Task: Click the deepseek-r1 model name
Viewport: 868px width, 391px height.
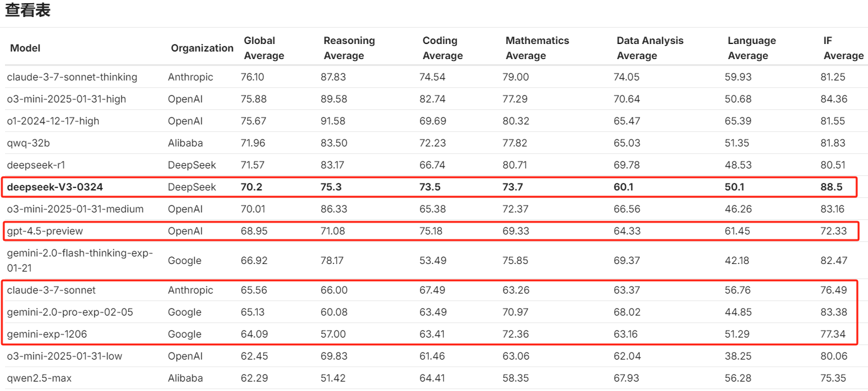Action: tap(36, 165)
